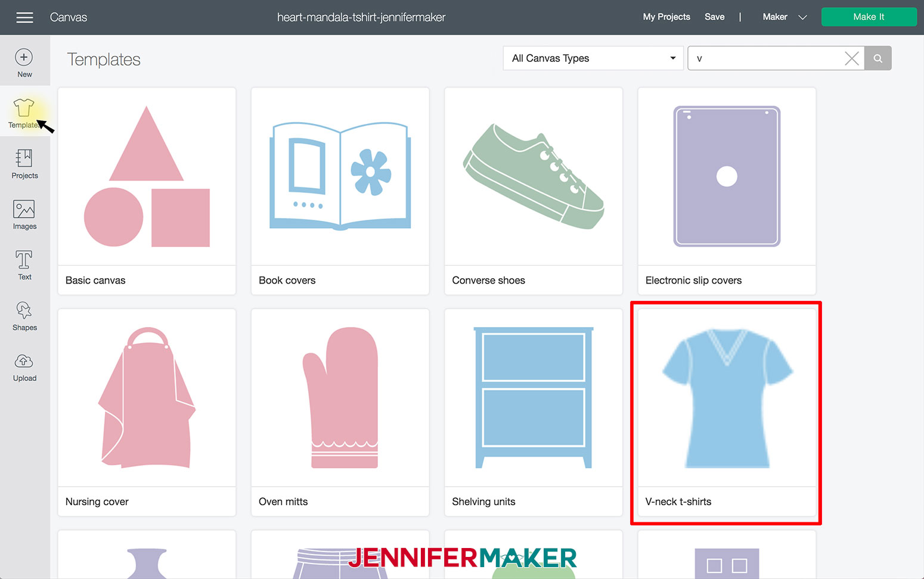Click the Converse shoes caption text
Screen dimensions: 924x579
point(489,281)
